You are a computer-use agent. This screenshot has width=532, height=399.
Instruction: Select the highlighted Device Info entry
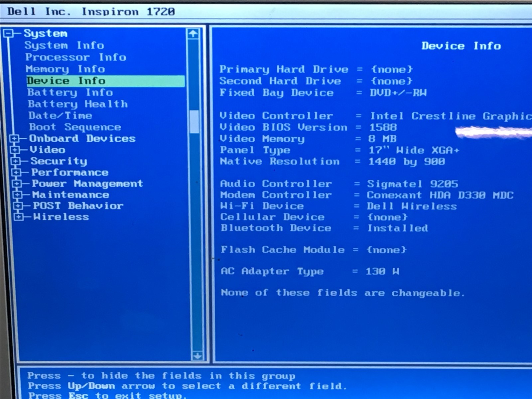coord(105,81)
